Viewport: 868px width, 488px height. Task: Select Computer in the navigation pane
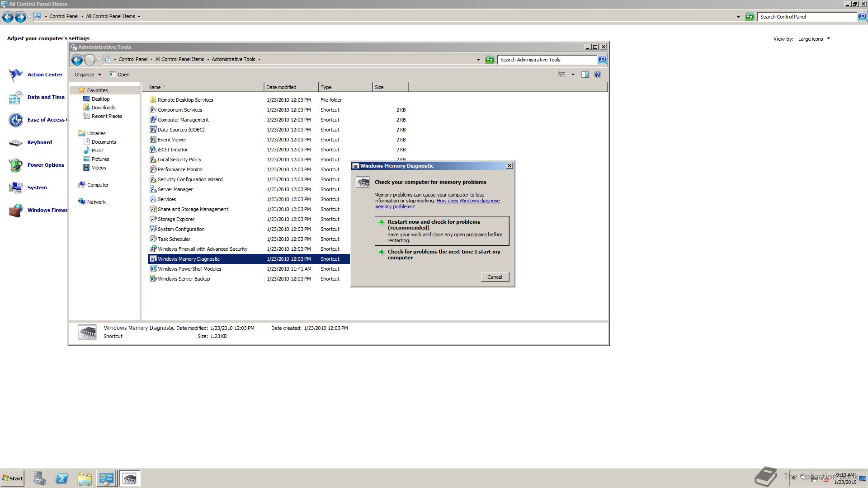point(98,185)
